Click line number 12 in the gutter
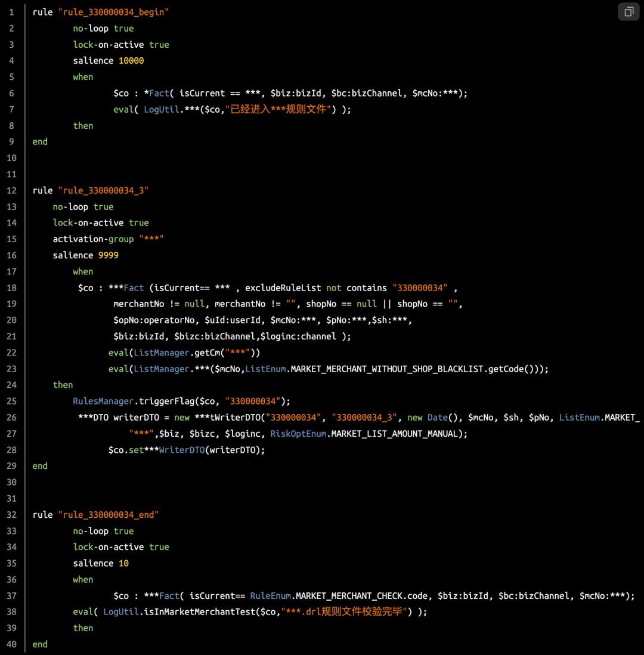The image size is (644, 655). point(11,190)
